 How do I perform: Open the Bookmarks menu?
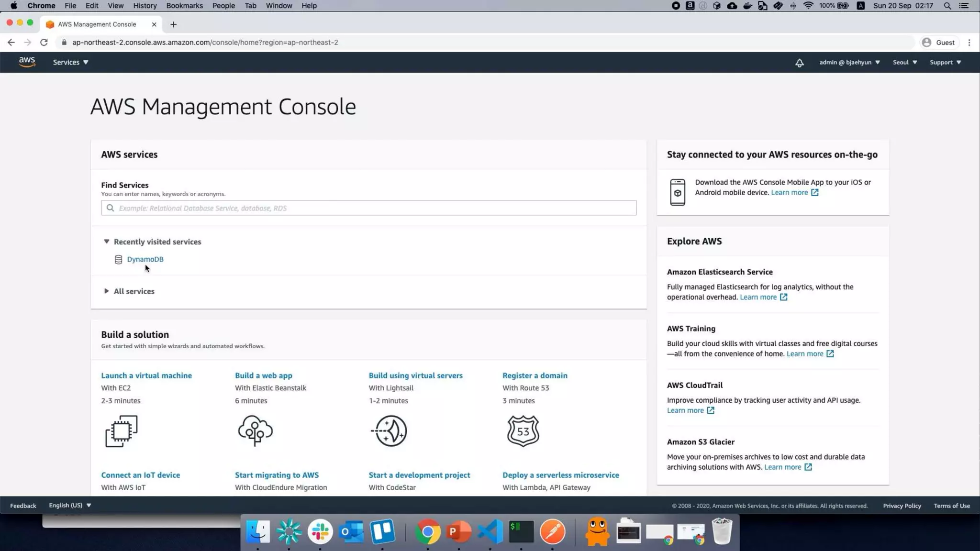click(184, 6)
